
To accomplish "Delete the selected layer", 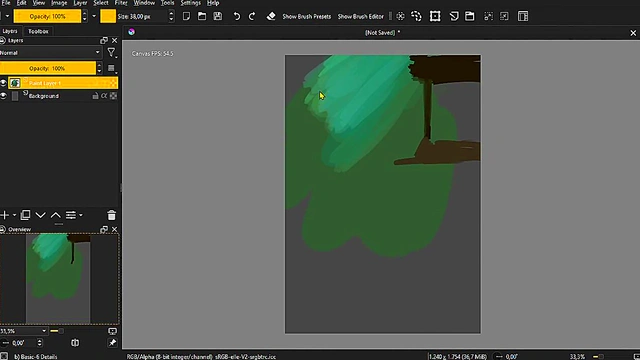I will click(111, 215).
